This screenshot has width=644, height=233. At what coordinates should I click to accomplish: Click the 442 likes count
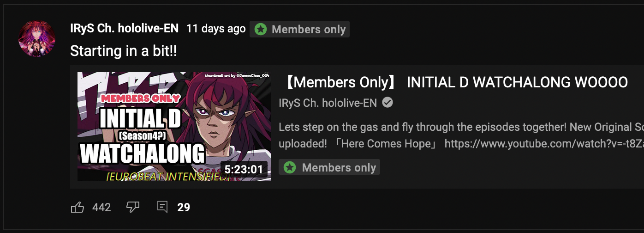(101, 208)
